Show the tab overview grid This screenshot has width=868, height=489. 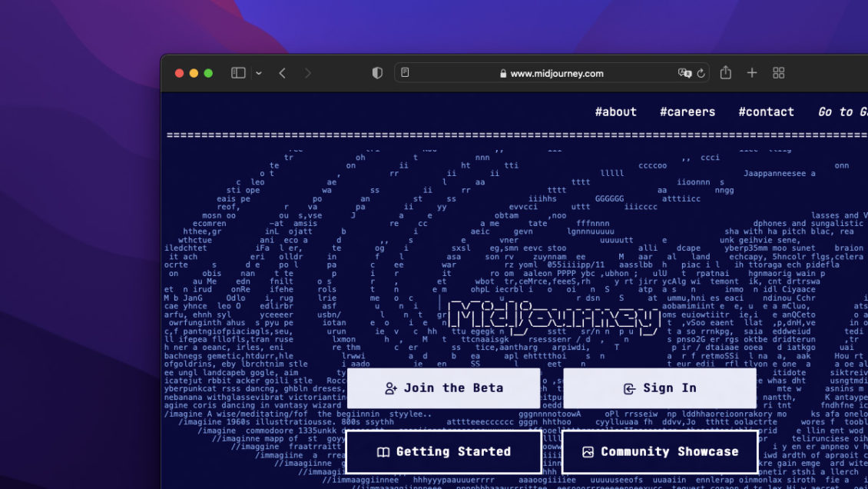click(778, 73)
